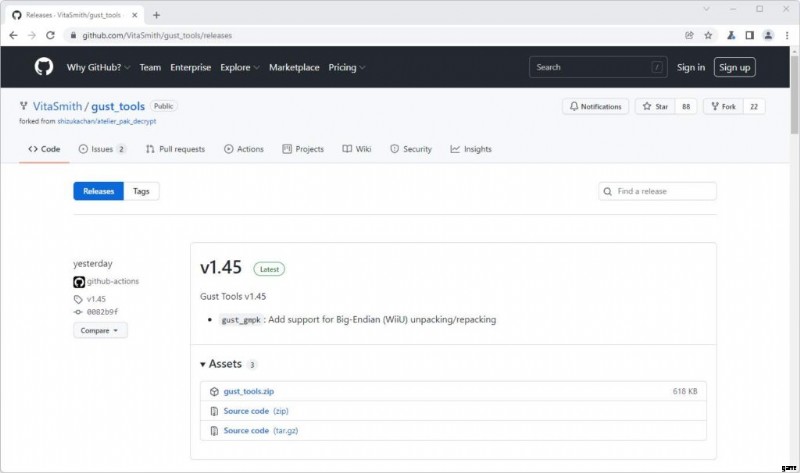Go to the Issues tab
Viewport: 800px width, 473px height.
(102, 149)
